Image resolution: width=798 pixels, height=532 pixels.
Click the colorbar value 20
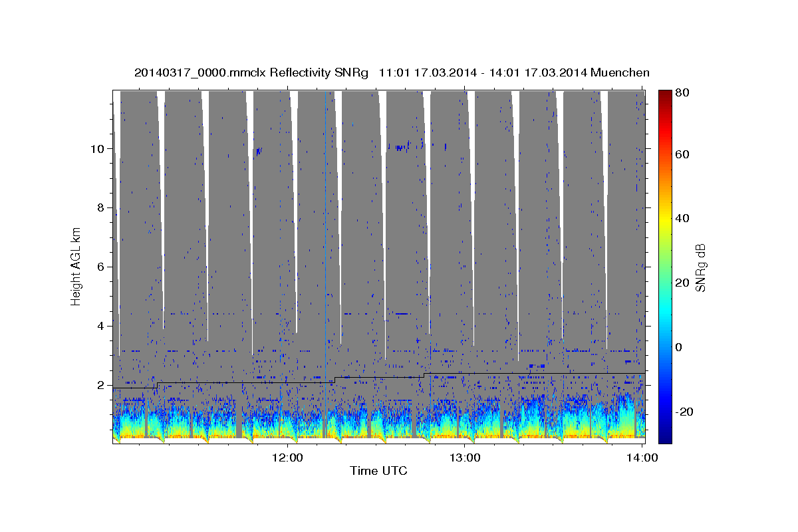coord(682,283)
